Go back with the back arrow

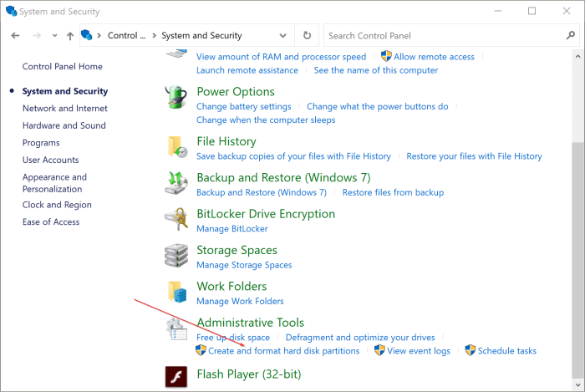tap(15, 36)
